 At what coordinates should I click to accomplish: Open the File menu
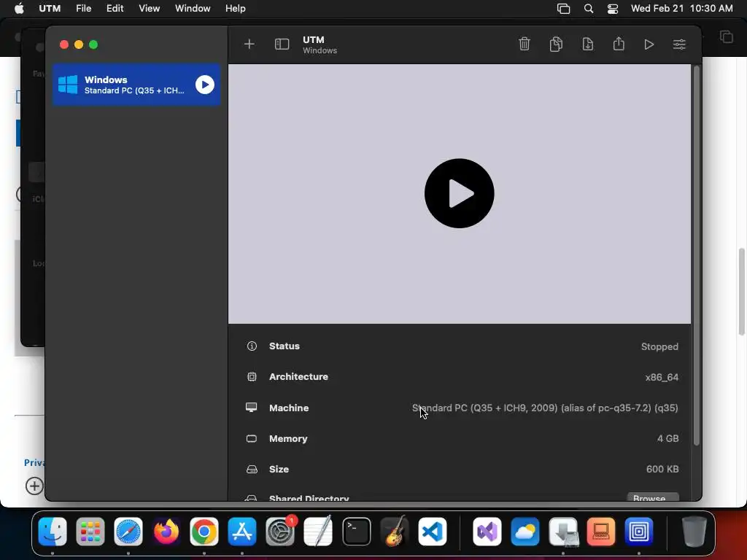83,9
